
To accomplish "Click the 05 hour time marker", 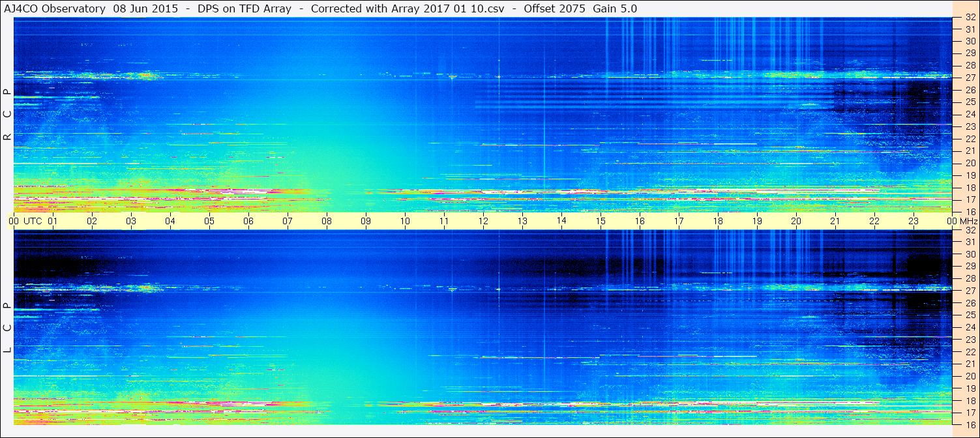I will [x=209, y=221].
